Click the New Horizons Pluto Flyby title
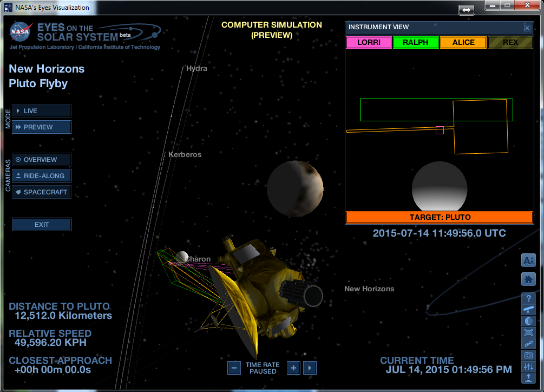The width and height of the screenshot is (544, 392). pos(47,76)
